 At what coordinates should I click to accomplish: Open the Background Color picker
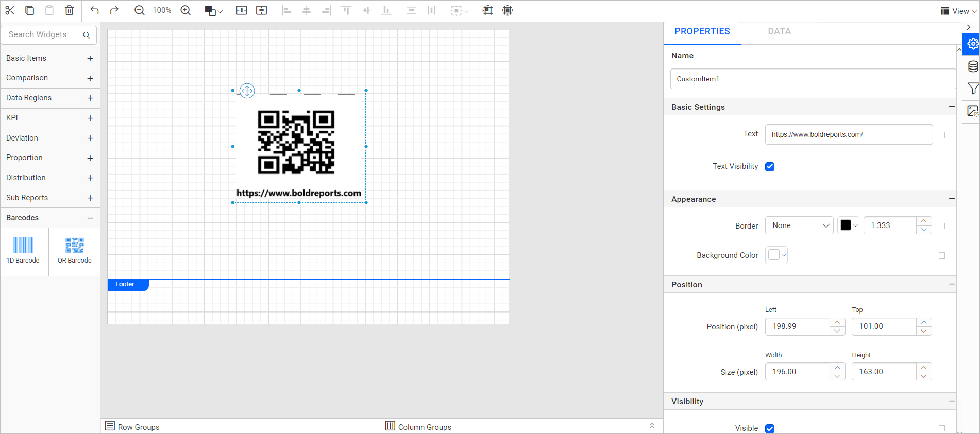point(776,255)
